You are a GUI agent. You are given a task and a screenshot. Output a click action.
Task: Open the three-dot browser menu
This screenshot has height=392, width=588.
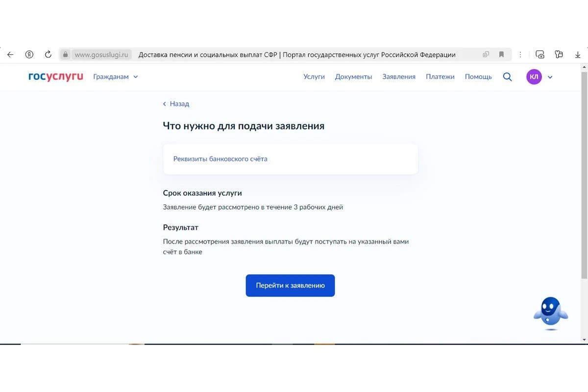(x=520, y=55)
